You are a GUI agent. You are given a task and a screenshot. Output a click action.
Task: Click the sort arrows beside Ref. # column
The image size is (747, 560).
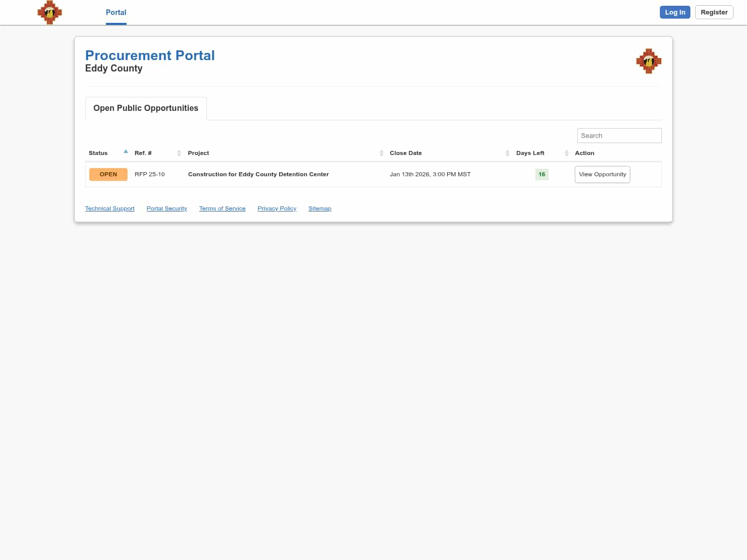[179, 153]
